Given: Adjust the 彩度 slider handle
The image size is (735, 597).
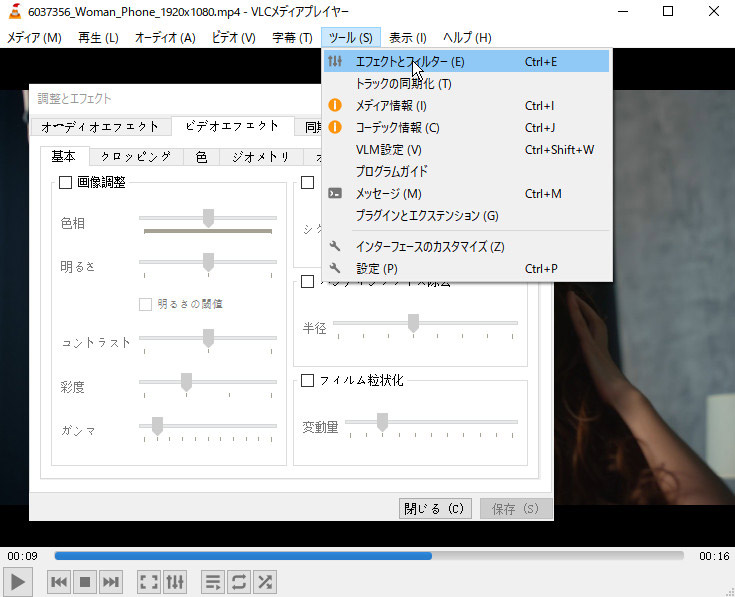Looking at the screenshot, I should click(x=186, y=382).
